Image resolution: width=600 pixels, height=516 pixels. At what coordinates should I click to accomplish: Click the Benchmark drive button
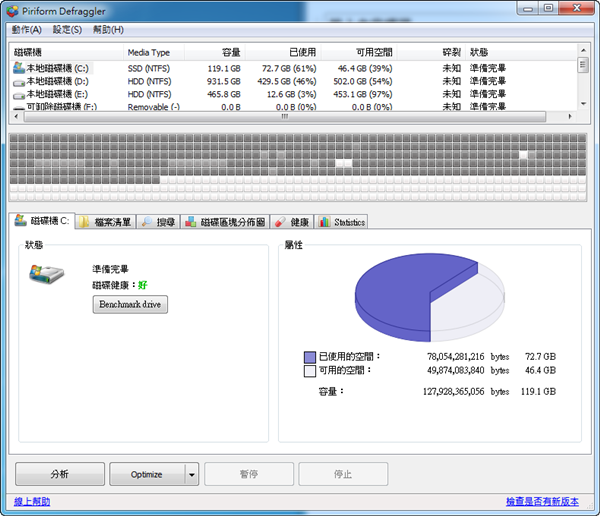pyautogui.click(x=130, y=304)
